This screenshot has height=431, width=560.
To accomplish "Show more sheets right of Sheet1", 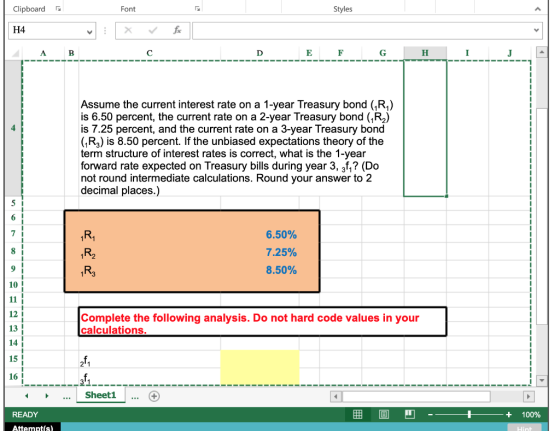I will click(x=135, y=396).
